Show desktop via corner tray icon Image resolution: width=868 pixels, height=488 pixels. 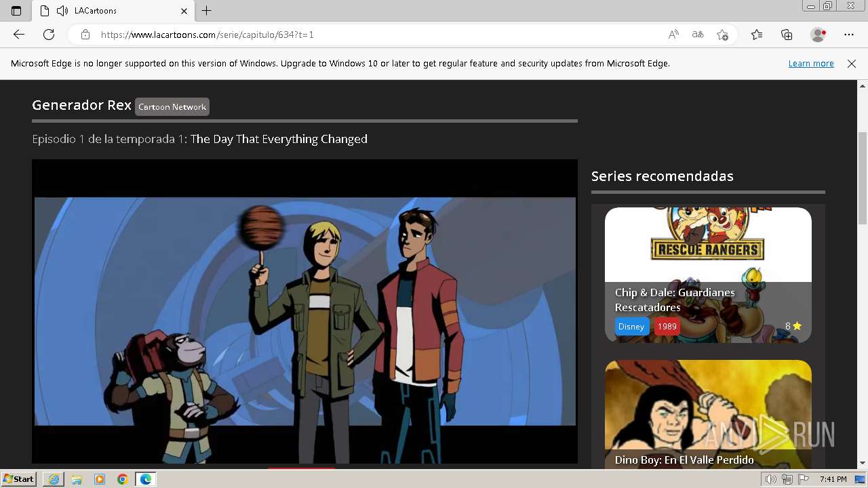click(x=861, y=479)
